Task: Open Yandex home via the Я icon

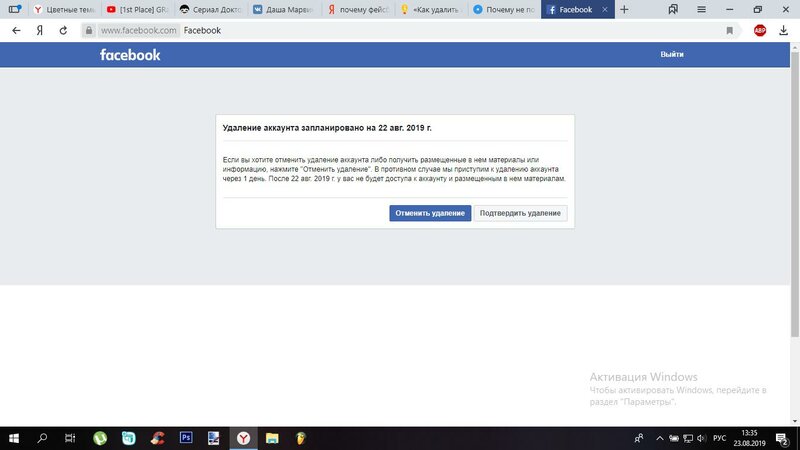Action: [x=40, y=31]
